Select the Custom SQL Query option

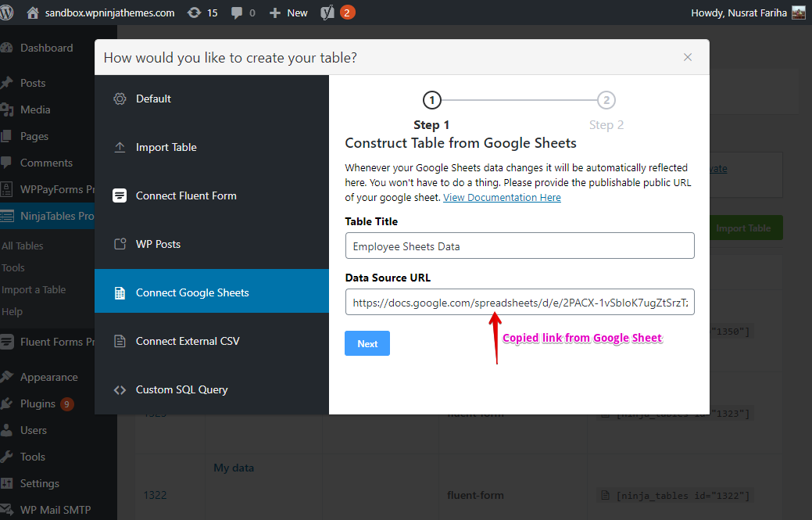[x=211, y=390]
